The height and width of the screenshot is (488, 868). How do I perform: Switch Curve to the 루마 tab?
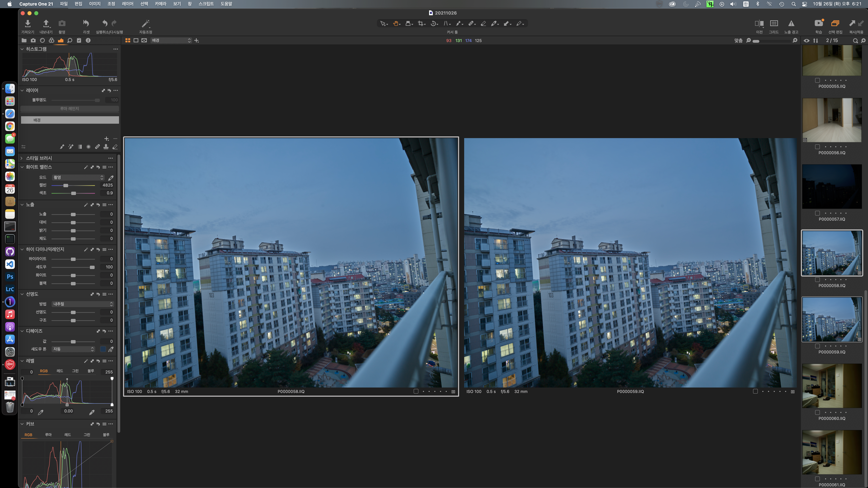(x=48, y=435)
